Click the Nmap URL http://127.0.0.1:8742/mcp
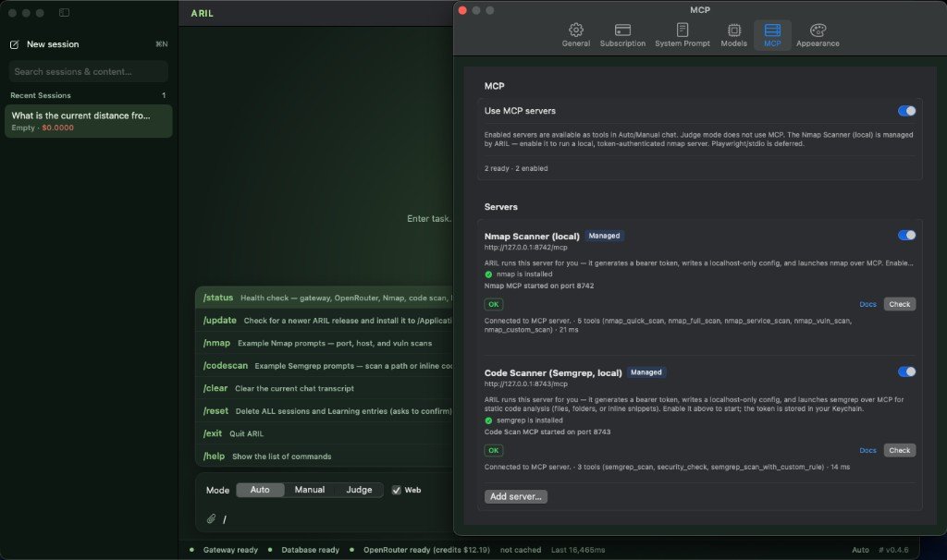Image resolution: width=947 pixels, height=560 pixels. (525, 247)
